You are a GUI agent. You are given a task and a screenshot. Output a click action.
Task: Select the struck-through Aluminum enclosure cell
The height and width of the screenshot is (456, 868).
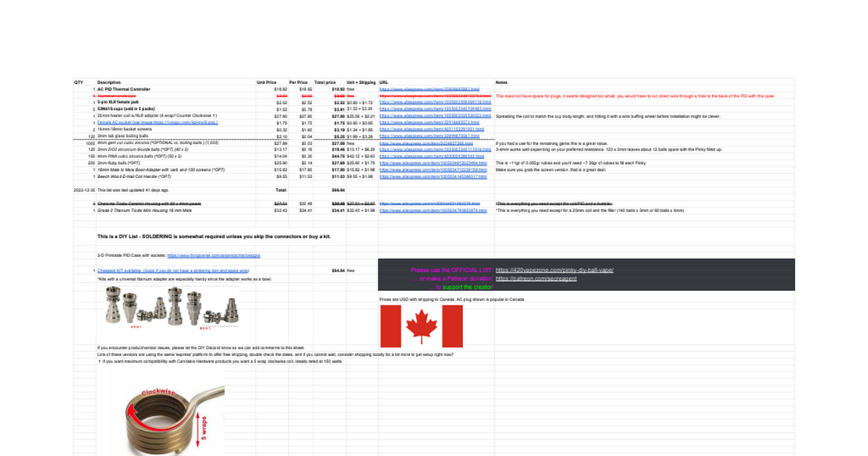pos(116,96)
